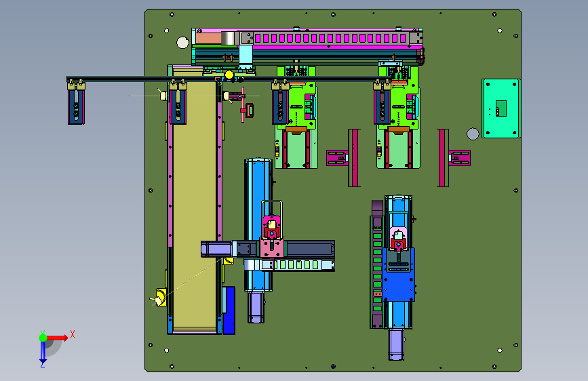Select the teal control box on the base plate
Image resolution: width=588 pixels, height=381 pixels.
click(x=501, y=108)
